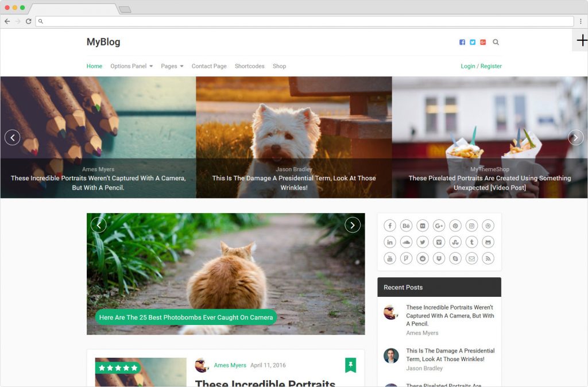This screenshot has height=387, width=588.
Task: Click the blue Facebook icon in the header
Action: pyautogui.click(x=462, y=42)
